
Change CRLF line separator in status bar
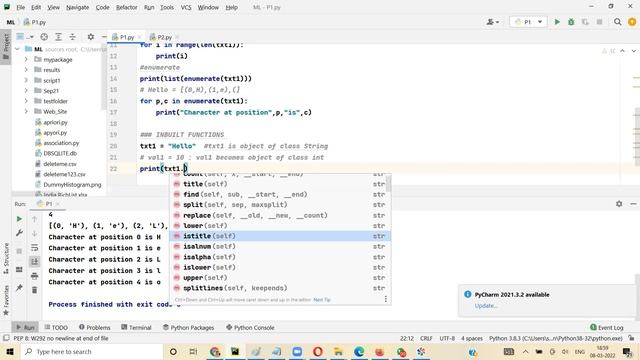(x=426, y=338)
